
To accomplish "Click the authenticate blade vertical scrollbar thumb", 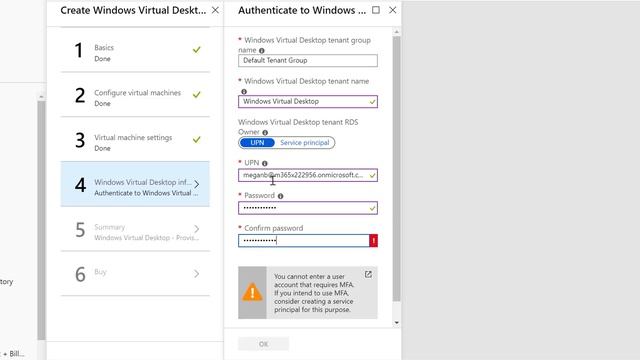I will click(x=396, y=169).
